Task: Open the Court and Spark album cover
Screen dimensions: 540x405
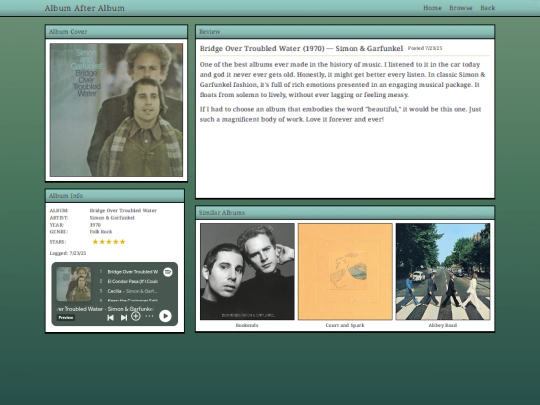Action: click(345, 272)
